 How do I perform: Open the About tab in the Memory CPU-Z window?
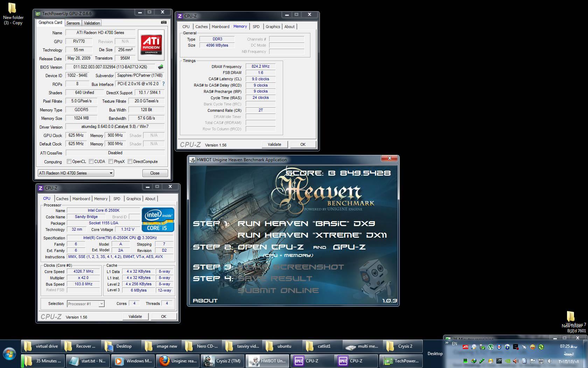(x=289, y=27)
